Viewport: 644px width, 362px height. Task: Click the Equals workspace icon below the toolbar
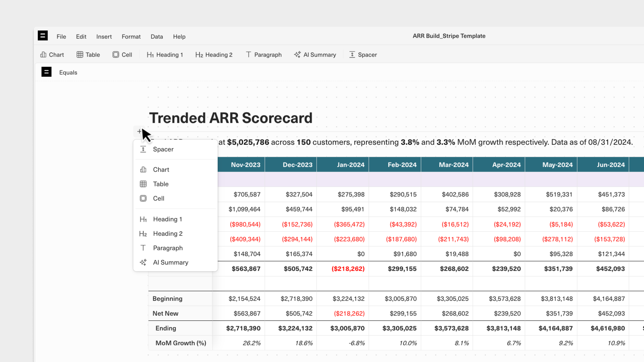pyautogui.click(x=46, y=72)
